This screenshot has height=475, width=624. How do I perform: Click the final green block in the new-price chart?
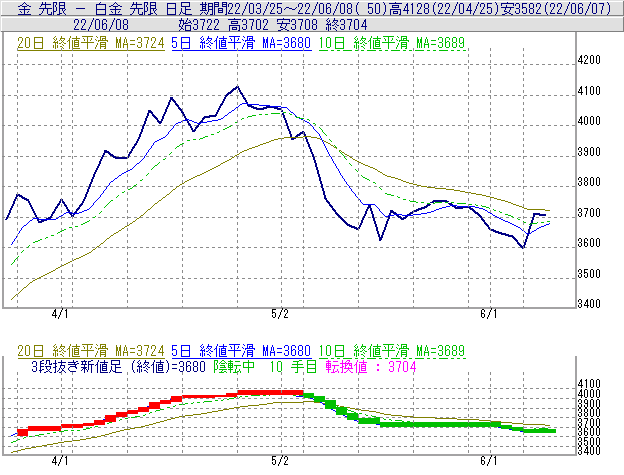[x=539, y=430]
